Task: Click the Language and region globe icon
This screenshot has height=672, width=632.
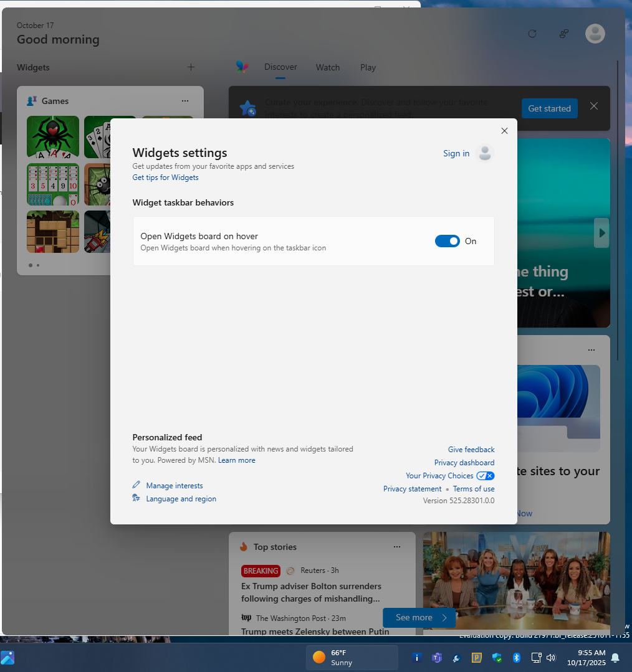Action: pos(136,498)
